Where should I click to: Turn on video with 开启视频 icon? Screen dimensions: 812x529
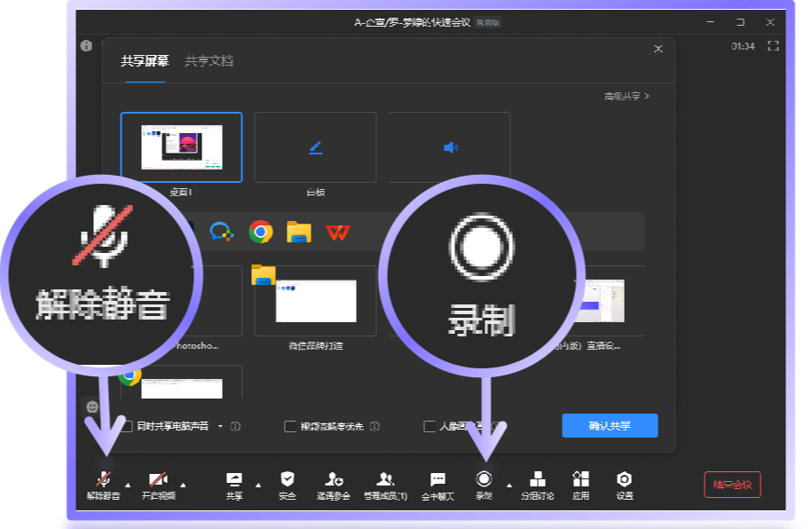158,479
